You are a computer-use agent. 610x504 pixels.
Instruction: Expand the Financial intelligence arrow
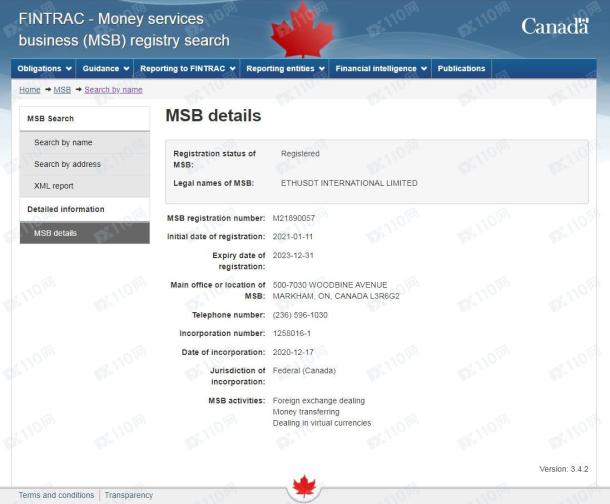click(424, 69)
